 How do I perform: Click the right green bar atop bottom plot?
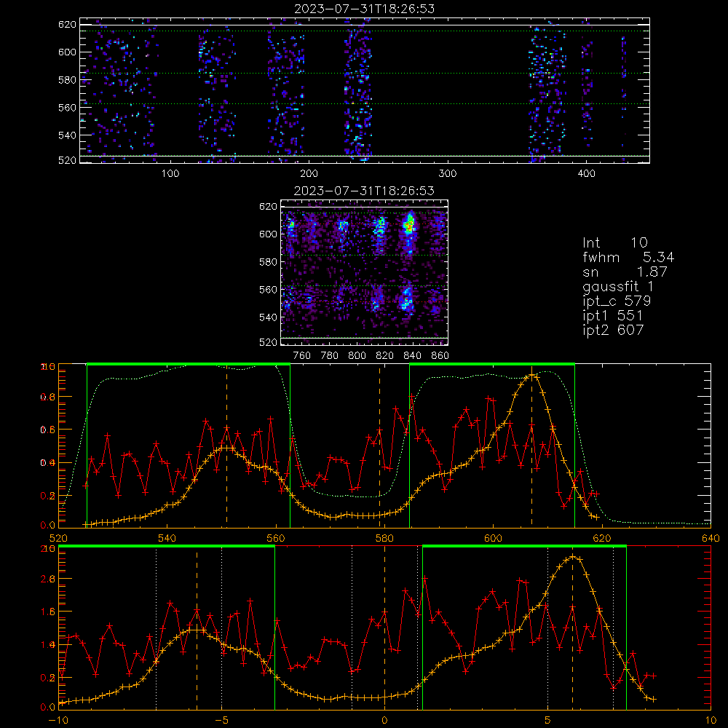pos(524,547)
